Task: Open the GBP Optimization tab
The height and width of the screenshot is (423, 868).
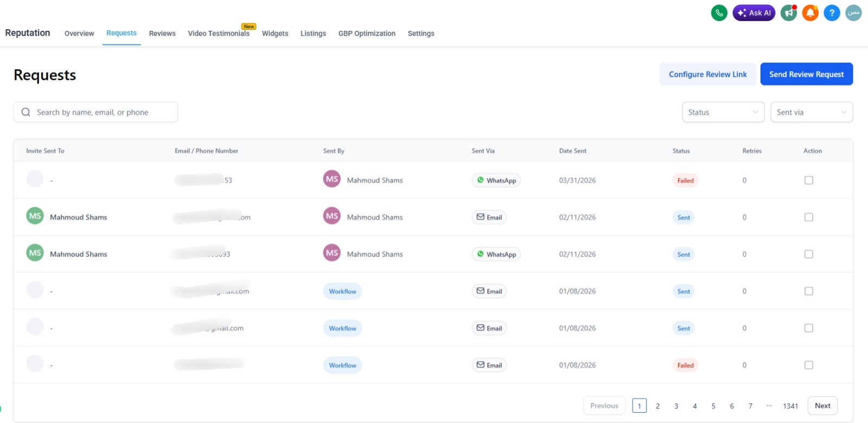Action: pos(367,34)
